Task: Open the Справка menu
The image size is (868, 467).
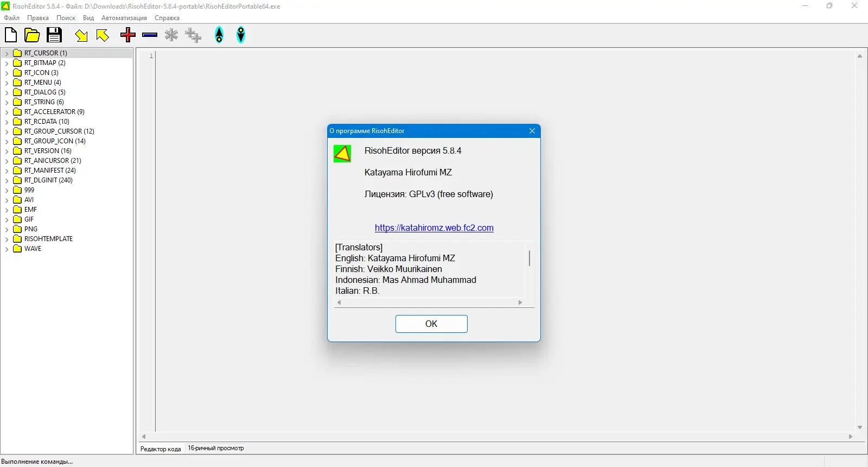Action: (167, 18)
